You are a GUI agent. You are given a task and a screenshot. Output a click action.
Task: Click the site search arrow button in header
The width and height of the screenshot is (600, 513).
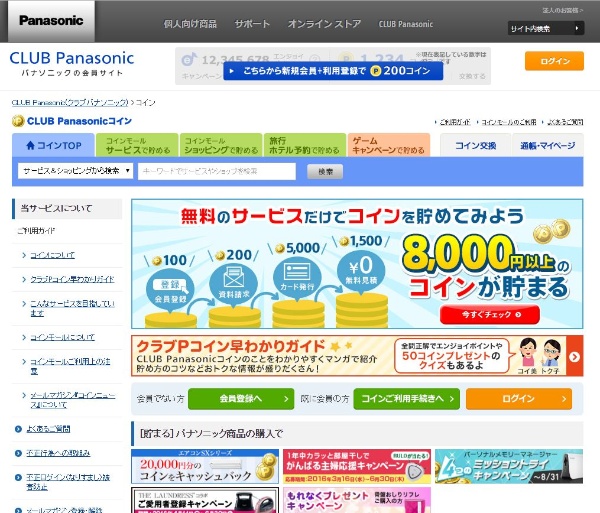tap(577, 28)
